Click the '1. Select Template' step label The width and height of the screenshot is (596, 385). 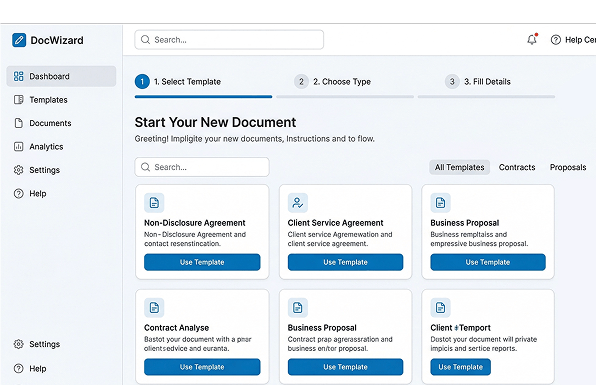point(187,82)
